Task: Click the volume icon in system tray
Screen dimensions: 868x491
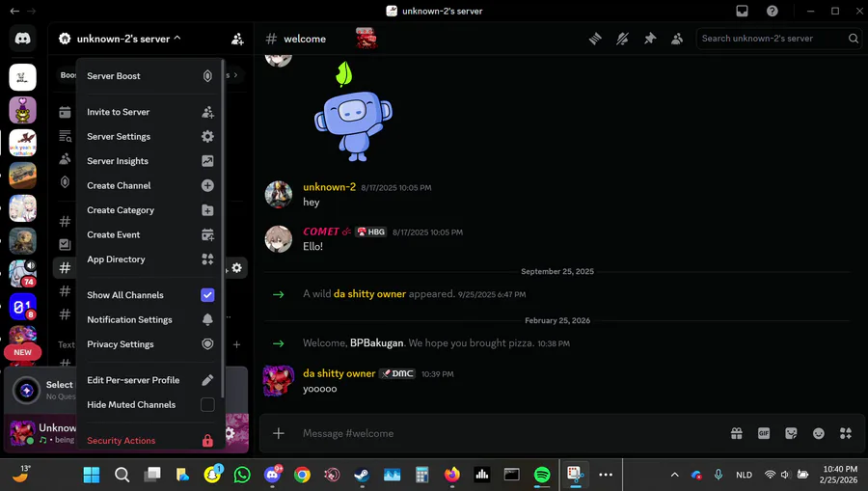Action: pyautogui.click(x=785, y=475)
